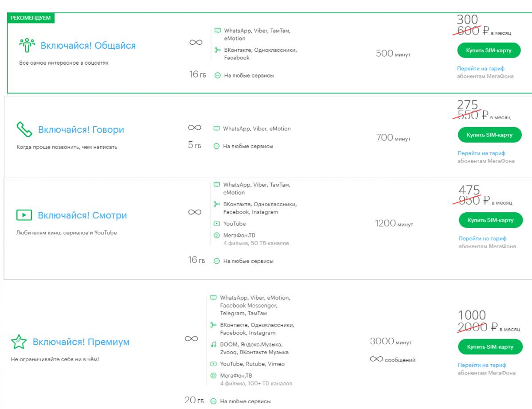Click the messenger chat icon in Говори tariff
This screenshot has width=532, height=409.
(216, 129)
